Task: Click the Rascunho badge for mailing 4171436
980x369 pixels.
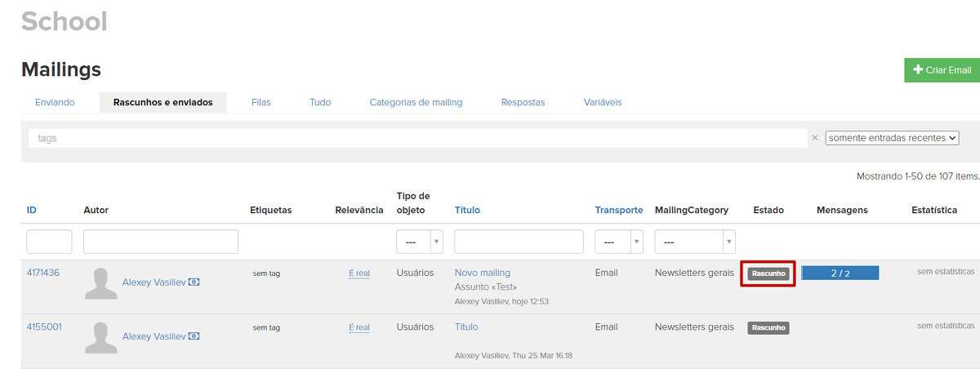Action: [768, 273]
